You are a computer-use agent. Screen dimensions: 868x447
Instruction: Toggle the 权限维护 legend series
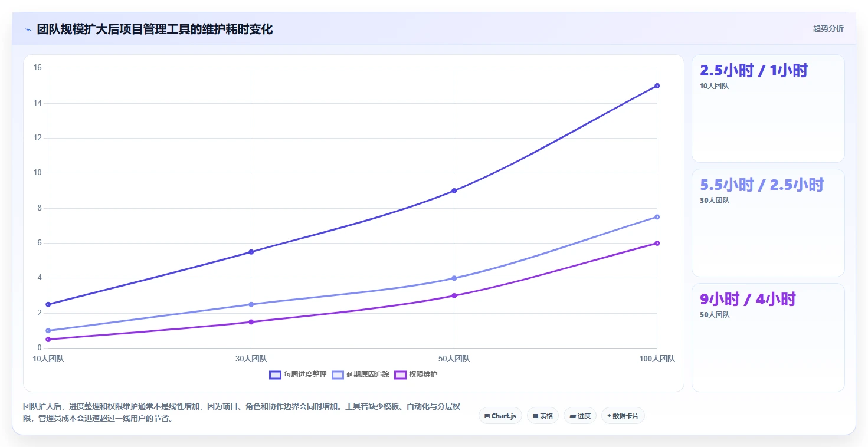point(416,374)
